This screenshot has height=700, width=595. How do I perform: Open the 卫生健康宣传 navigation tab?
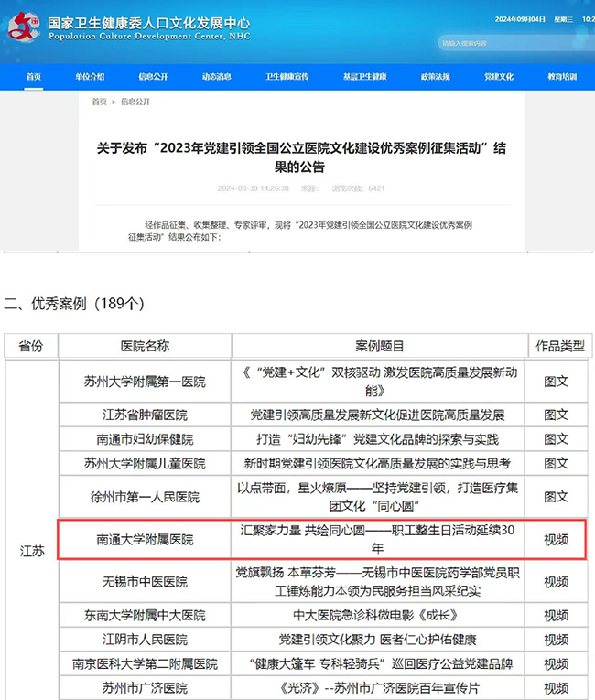coord(287,76)
